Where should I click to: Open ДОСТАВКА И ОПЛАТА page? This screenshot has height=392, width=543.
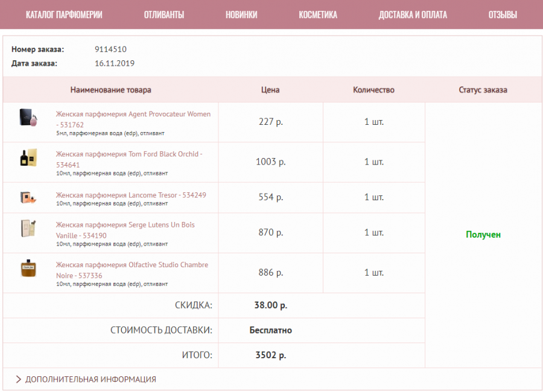(x=413, y=14)
